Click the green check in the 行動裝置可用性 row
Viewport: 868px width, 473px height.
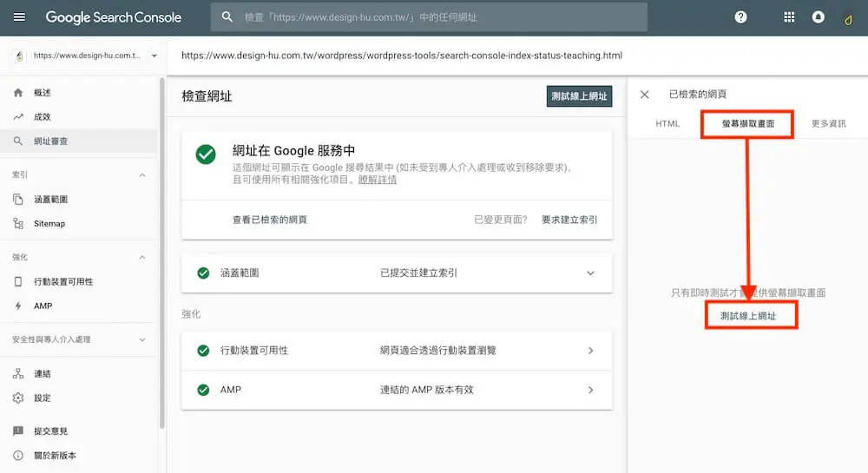[203, 350]
